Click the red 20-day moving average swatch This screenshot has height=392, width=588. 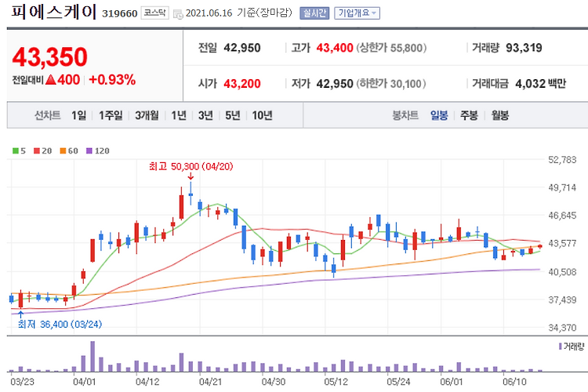pos(37,151)
